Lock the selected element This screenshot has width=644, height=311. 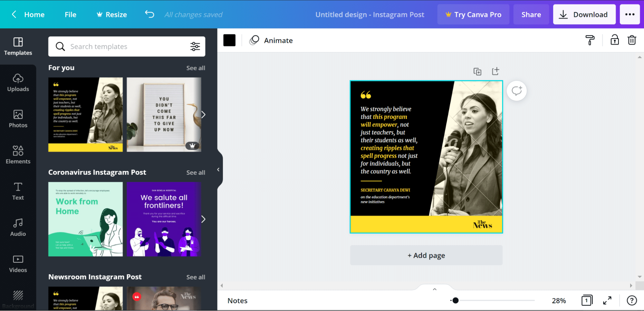(x=614, y=40)
